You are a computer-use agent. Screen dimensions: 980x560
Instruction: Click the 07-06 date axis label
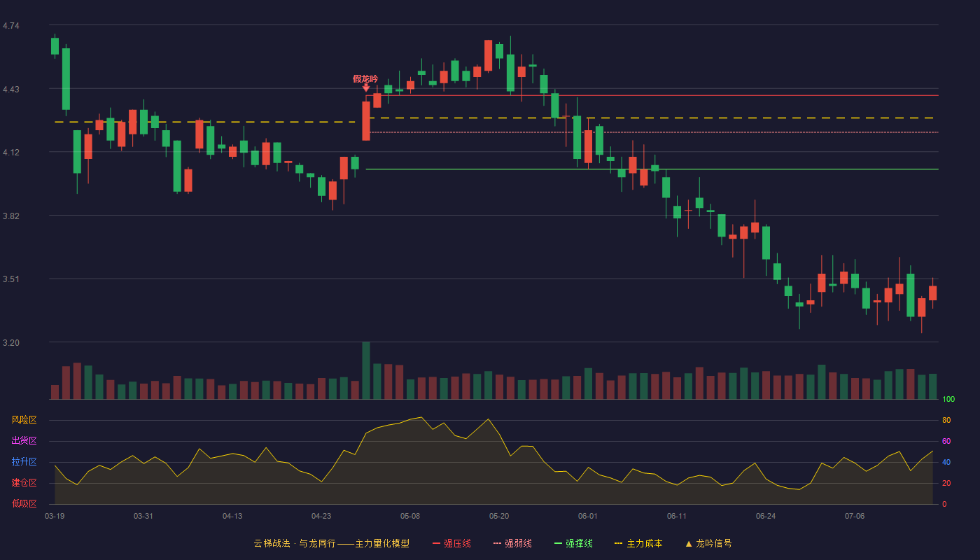tap(855, 516)
